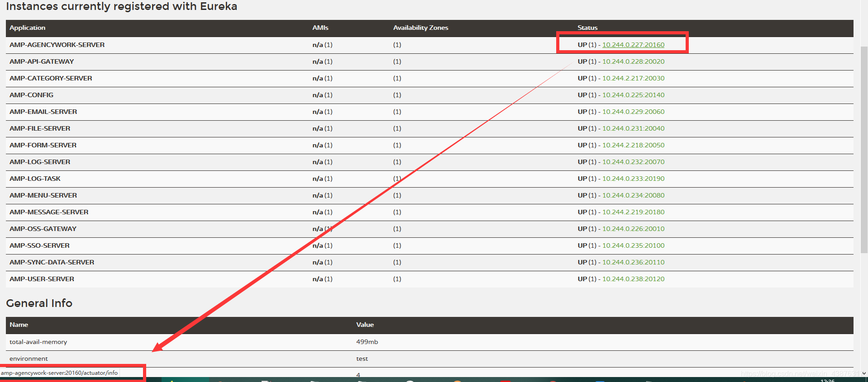Select the AMP-SSO-SERVER application name

pyautogui.click(x=39, y=245)
